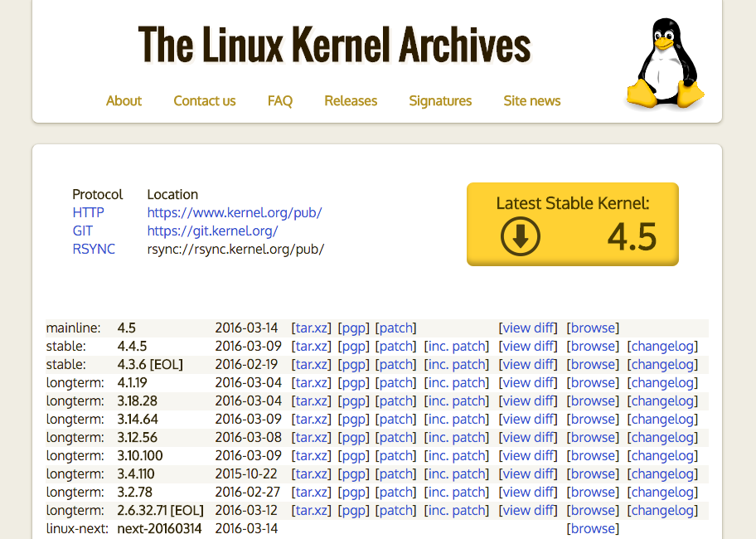Image resolution: width=756 pixels, height=539 pixels.
Task: Open pgp signature for mainline 4.5
Action: [353, 328]
